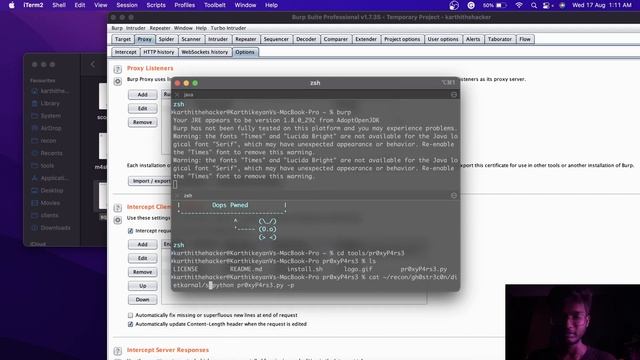
Task: Click the terminal command prompt line
Action: click(314, 281)
